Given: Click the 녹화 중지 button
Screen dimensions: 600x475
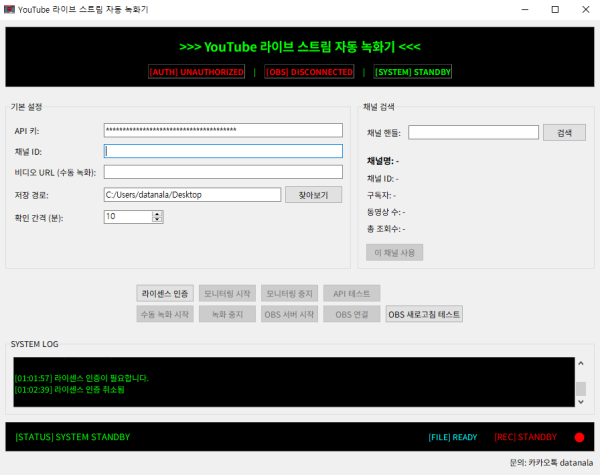Looking at the screenshot, I should coord(227,314).
